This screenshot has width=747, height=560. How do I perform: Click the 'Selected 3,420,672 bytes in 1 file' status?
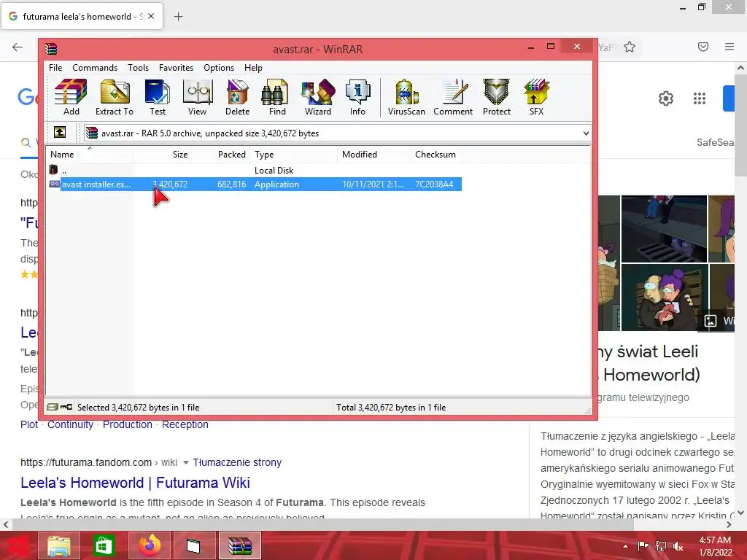pos(138,407)
